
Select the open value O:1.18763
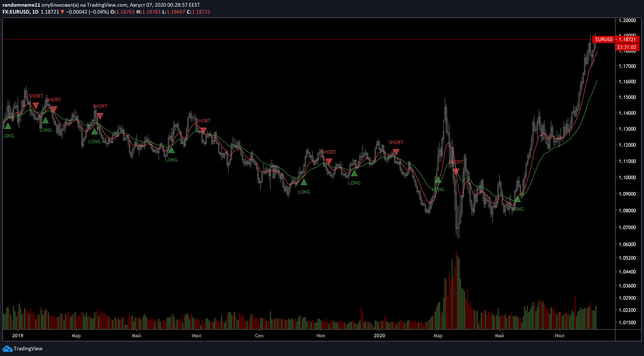click(123, 12)
